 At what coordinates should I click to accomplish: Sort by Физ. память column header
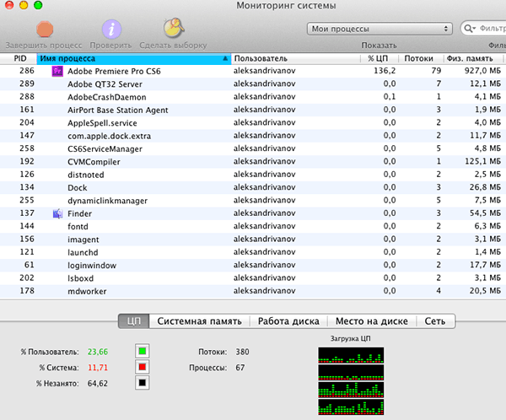pyautogui.click(x=473, y=58)
